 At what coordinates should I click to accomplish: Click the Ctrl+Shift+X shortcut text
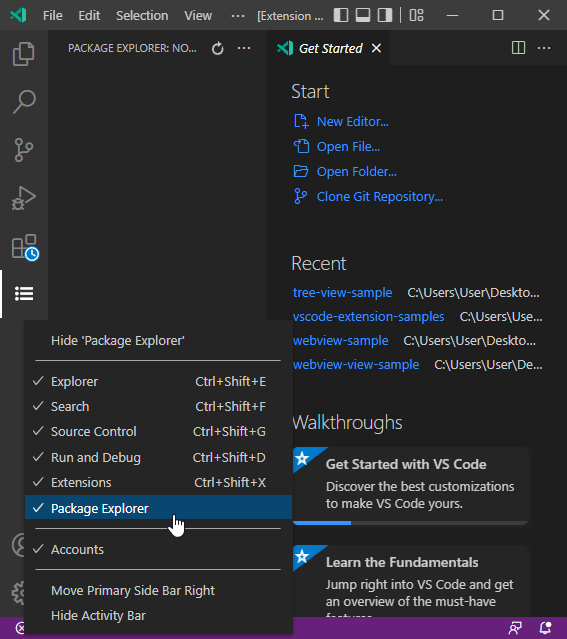click(230, 483)
